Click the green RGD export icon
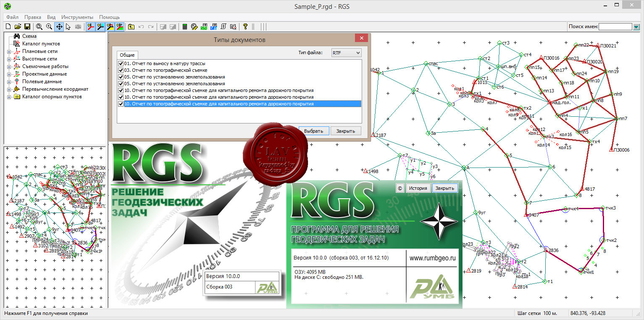The width and height of the screenshot is (644, 320). [204, 27]
